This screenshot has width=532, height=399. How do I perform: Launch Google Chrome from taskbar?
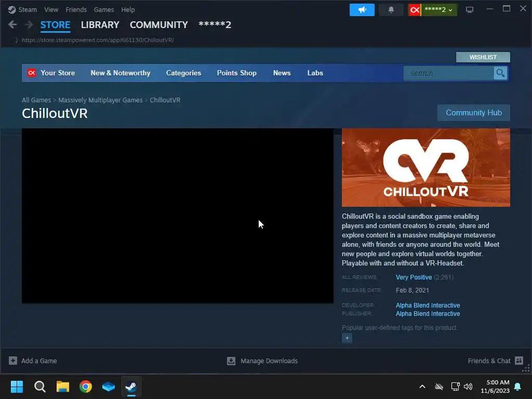click(86, 387)
